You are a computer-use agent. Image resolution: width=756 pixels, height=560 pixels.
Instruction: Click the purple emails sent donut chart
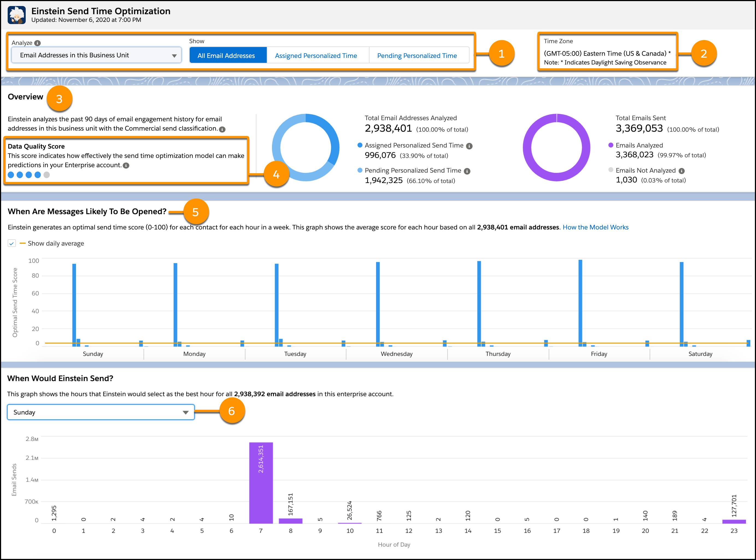556,148
